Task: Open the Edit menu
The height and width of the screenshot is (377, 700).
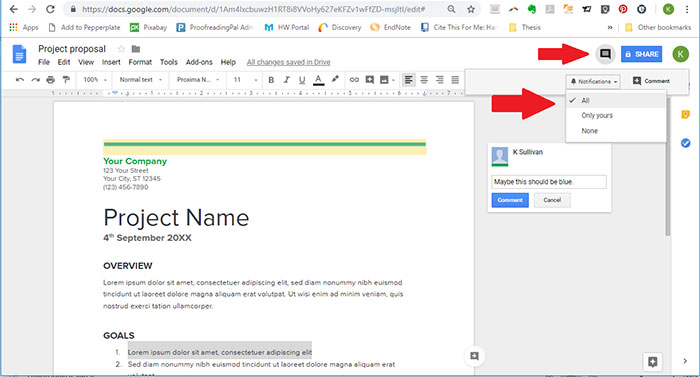Action: pos(64,62)
